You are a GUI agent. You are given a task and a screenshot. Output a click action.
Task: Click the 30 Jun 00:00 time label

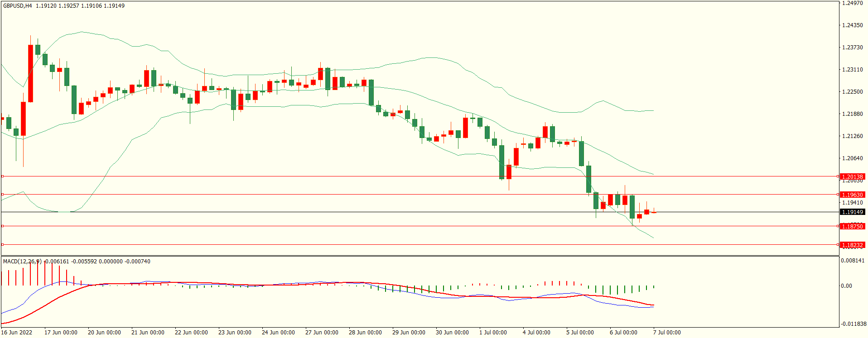pos(452,332)
